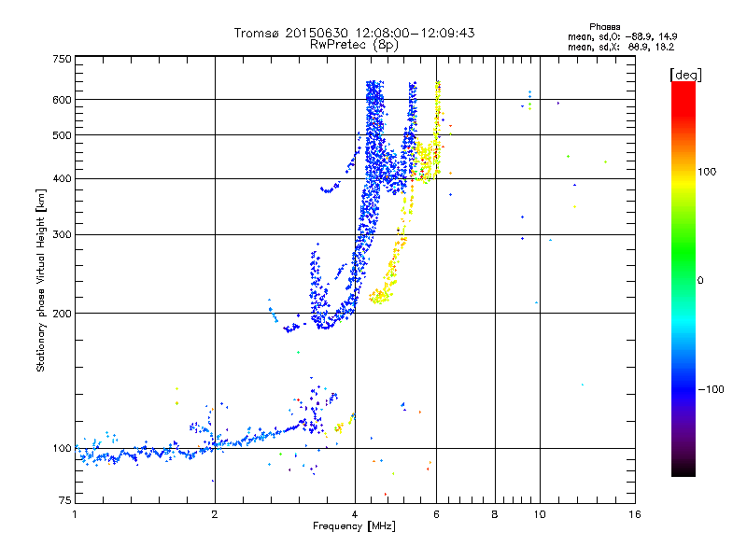This screenshot has width=747, height=560.
Task: Click the 'Phases' header label
Action: 604,27
